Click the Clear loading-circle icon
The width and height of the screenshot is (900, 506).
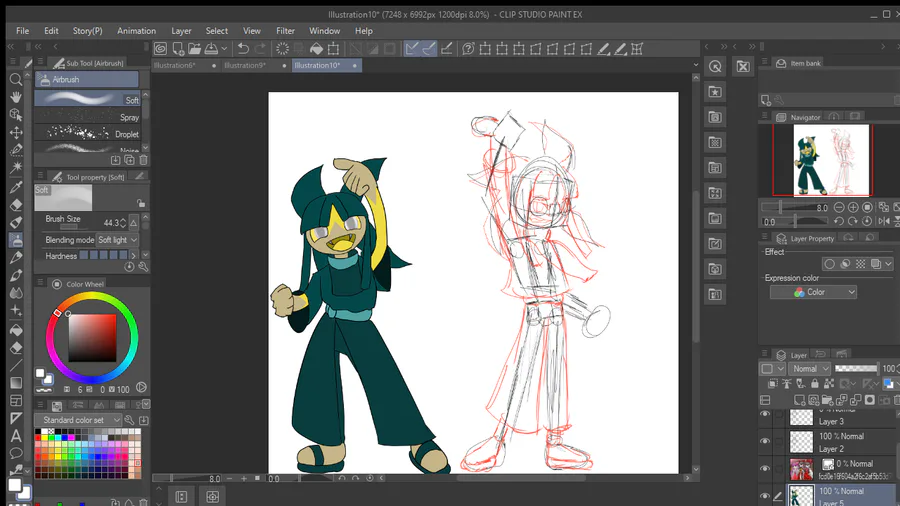click(282, 49)
